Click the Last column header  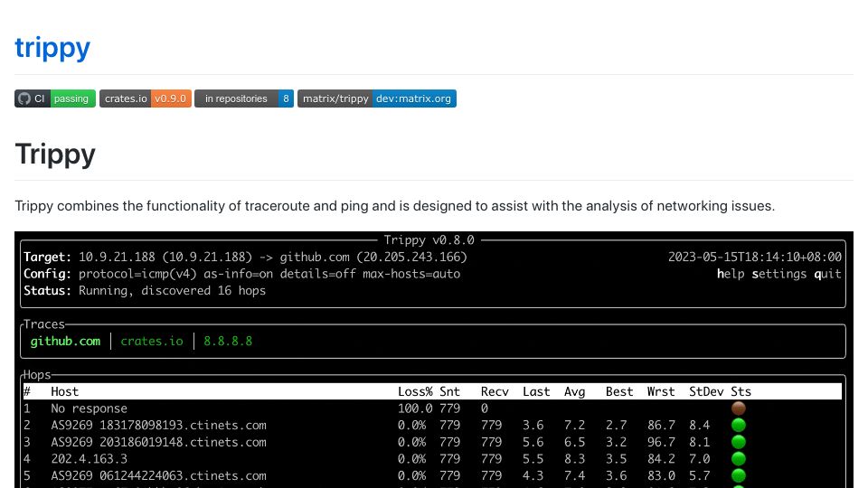536,391
